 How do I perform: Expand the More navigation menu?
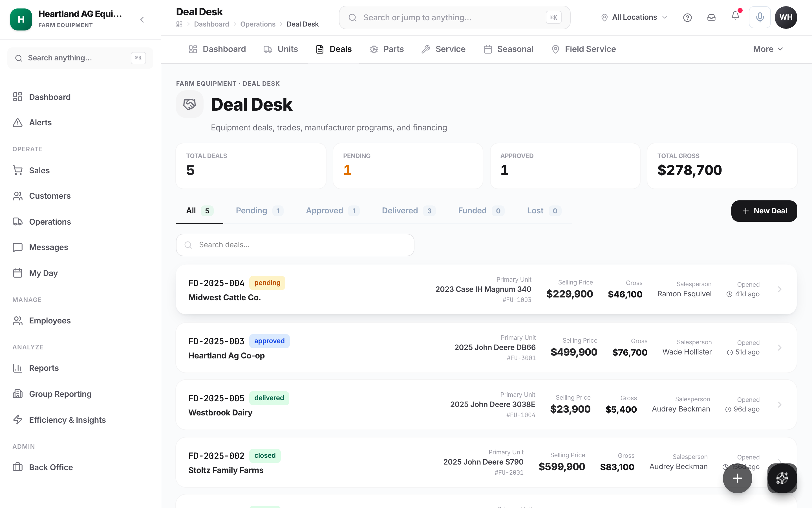(x=768, y=49)
